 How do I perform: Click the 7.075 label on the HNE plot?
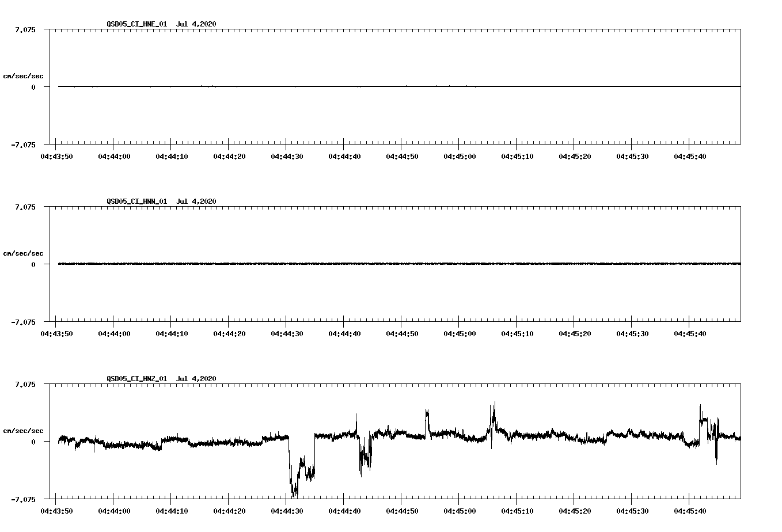pos(25,29)
